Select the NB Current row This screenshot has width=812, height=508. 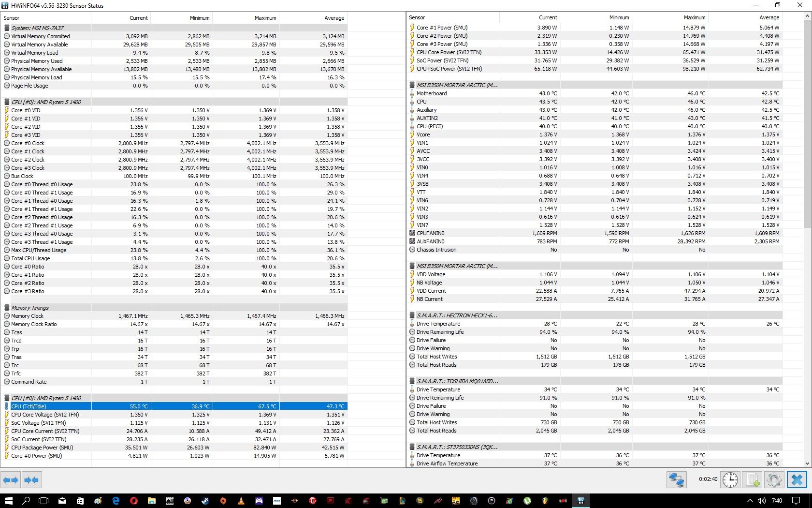tap(594, 299)
